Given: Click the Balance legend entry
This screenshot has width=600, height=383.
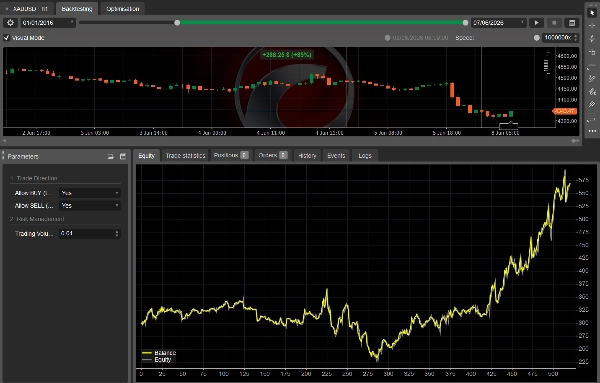Looking at the screenshot, I should [x=159, y=353].
